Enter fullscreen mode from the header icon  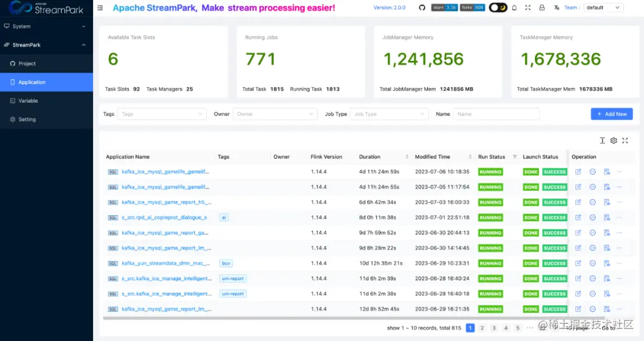coord(528,8)
